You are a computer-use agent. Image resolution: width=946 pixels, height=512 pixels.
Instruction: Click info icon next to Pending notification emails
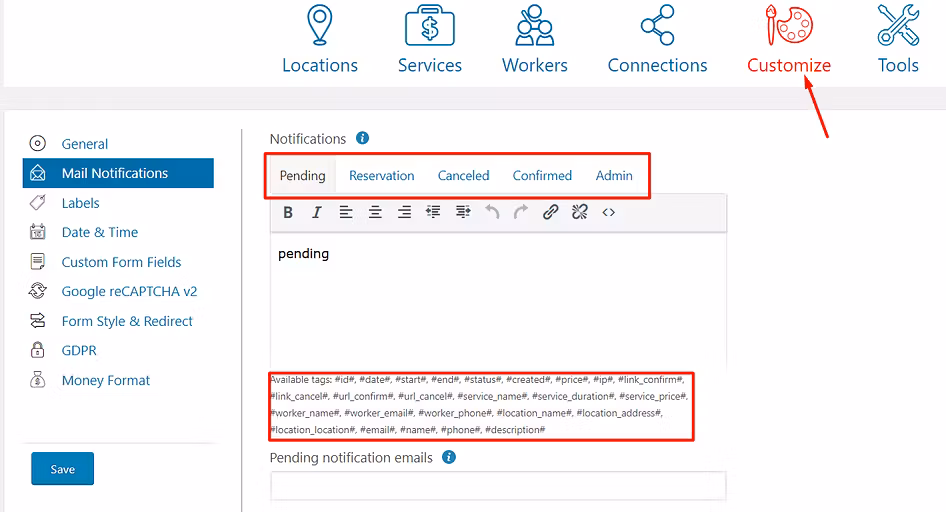[x=449, y=457]
